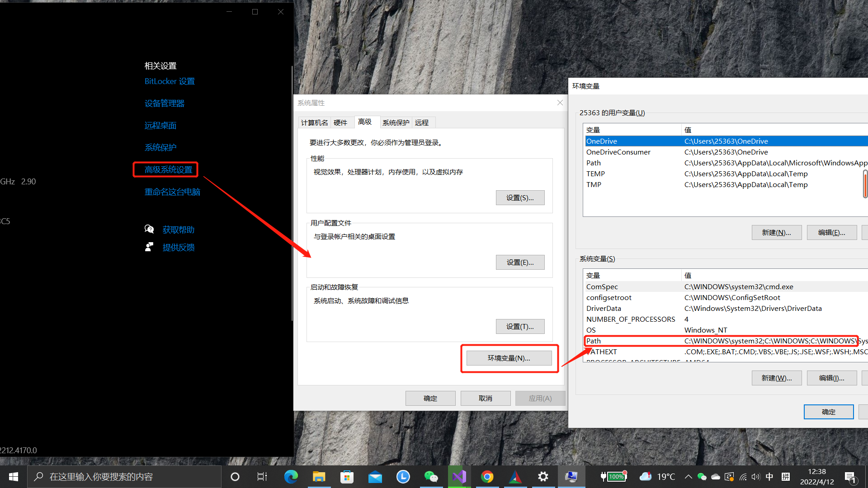
Task: Click performance 设置(S)... button
Action: (520, 197)
